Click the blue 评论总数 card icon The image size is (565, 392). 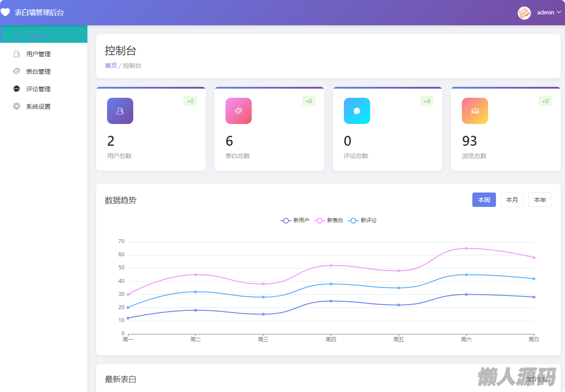tap(357, 111)
